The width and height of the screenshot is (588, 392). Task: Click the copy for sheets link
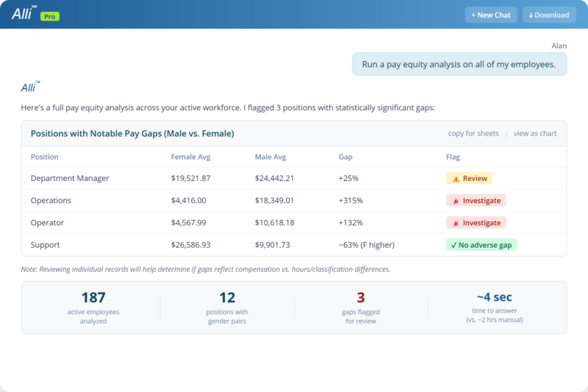473,134
